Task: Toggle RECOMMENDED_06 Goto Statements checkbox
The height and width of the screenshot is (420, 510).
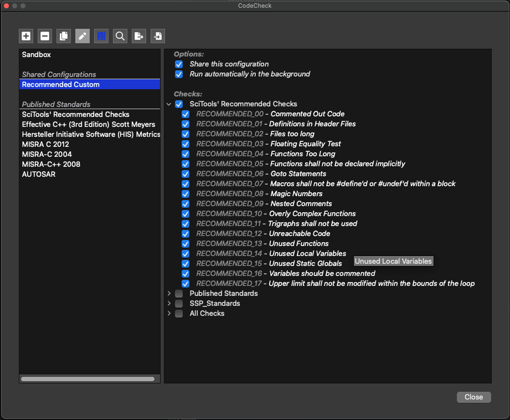Action: pyautogui.click(x=186, y=174)
